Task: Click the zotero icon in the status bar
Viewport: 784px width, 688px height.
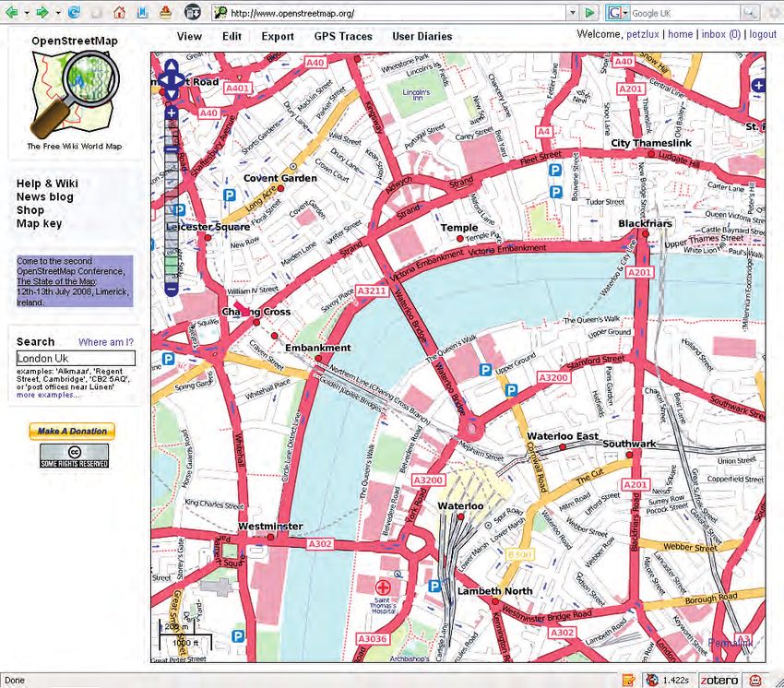Action: 719,680
